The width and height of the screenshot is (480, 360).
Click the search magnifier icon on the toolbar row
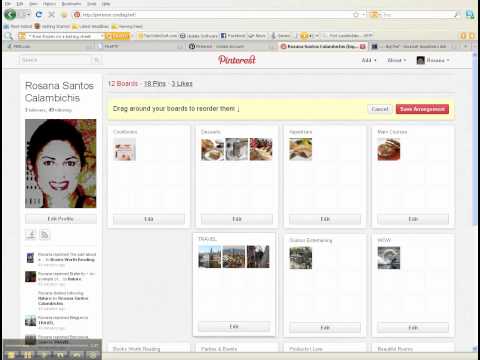coord(9,36)
